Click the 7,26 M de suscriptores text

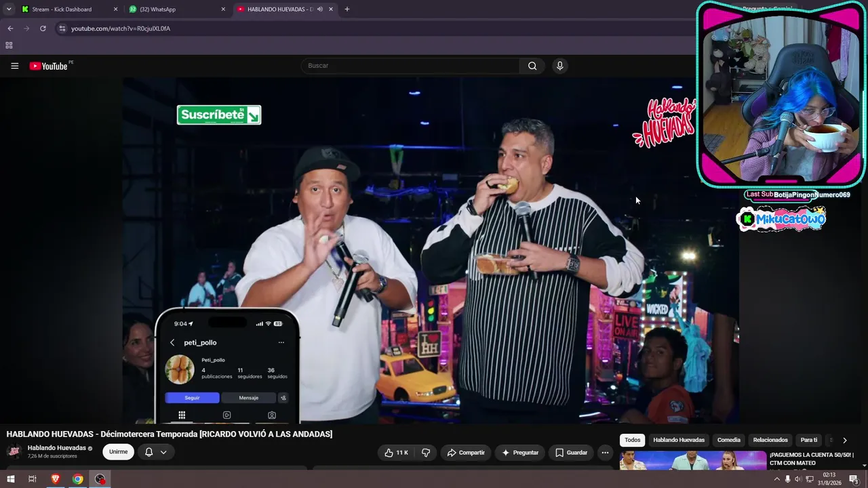[52, 456]
